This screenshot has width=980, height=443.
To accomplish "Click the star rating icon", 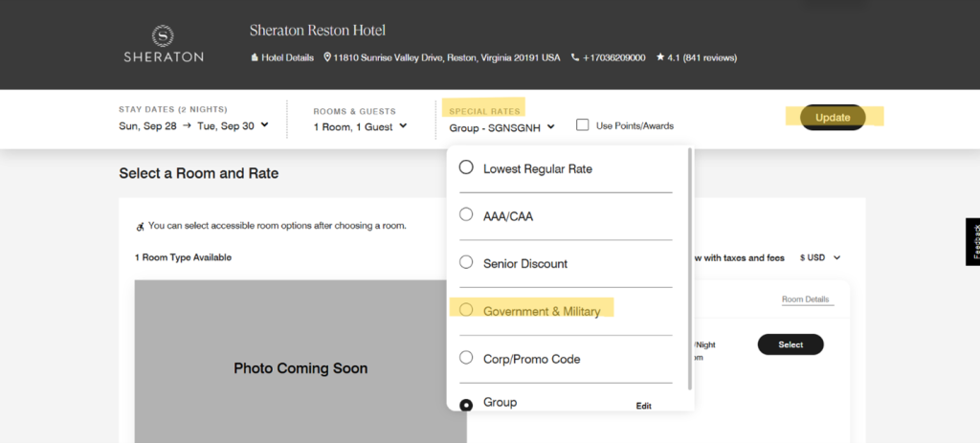I will (x=660, y=56).
